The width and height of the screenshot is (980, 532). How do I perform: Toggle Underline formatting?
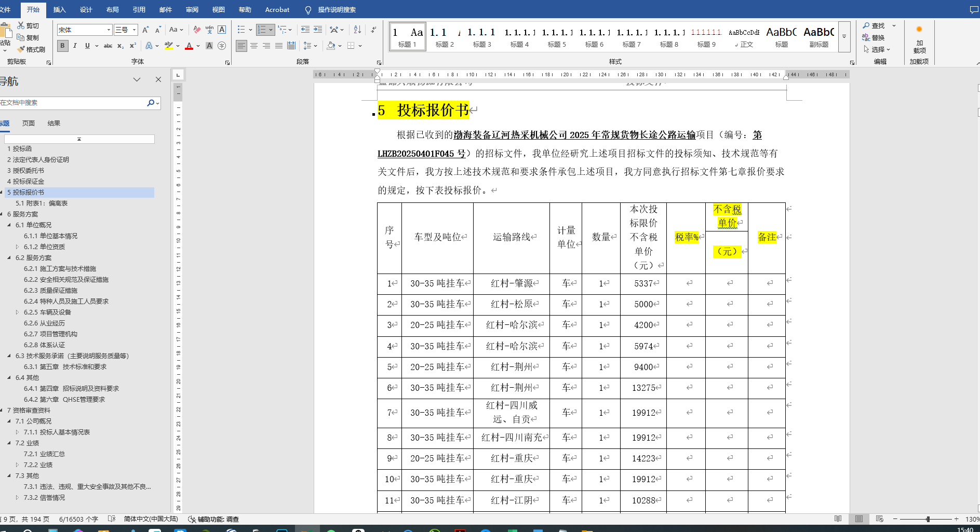click(87, 46)
